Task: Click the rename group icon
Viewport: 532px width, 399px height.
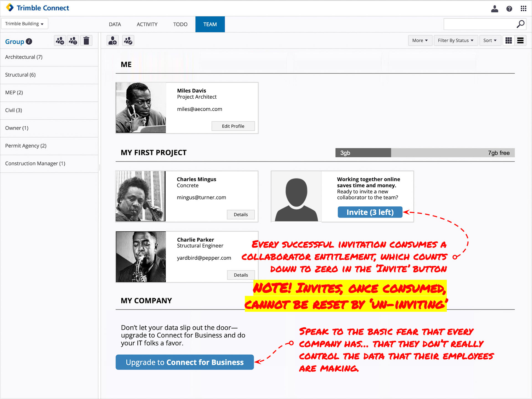Action: 73,41
